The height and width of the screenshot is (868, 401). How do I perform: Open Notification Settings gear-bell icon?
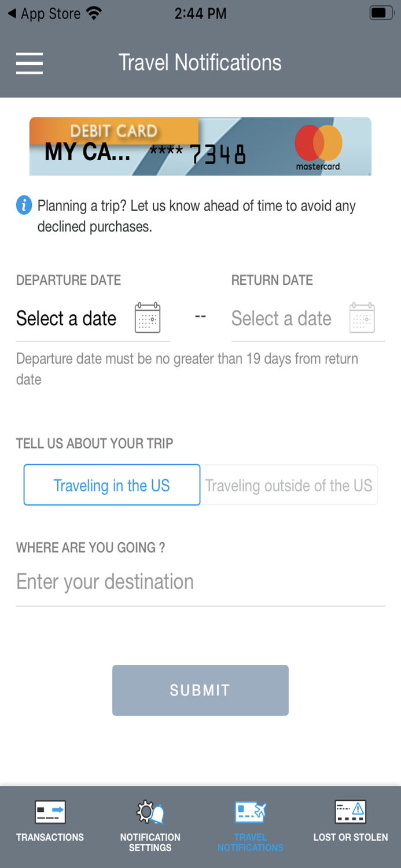[x=150, y=812]
